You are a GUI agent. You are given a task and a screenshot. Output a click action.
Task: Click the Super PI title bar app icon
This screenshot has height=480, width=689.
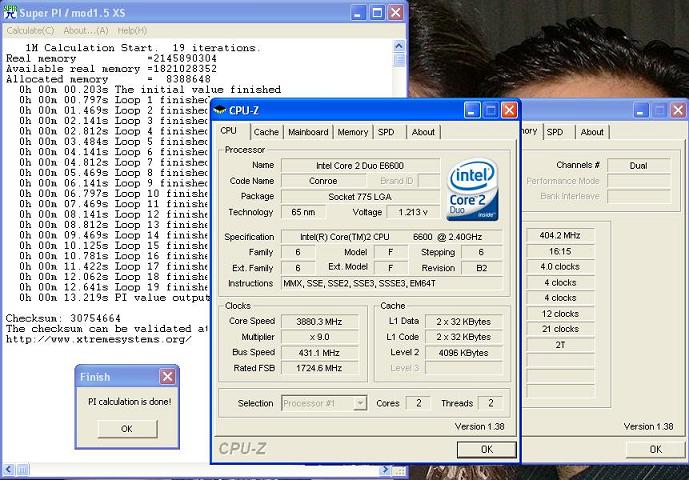[x=10, y=12]
